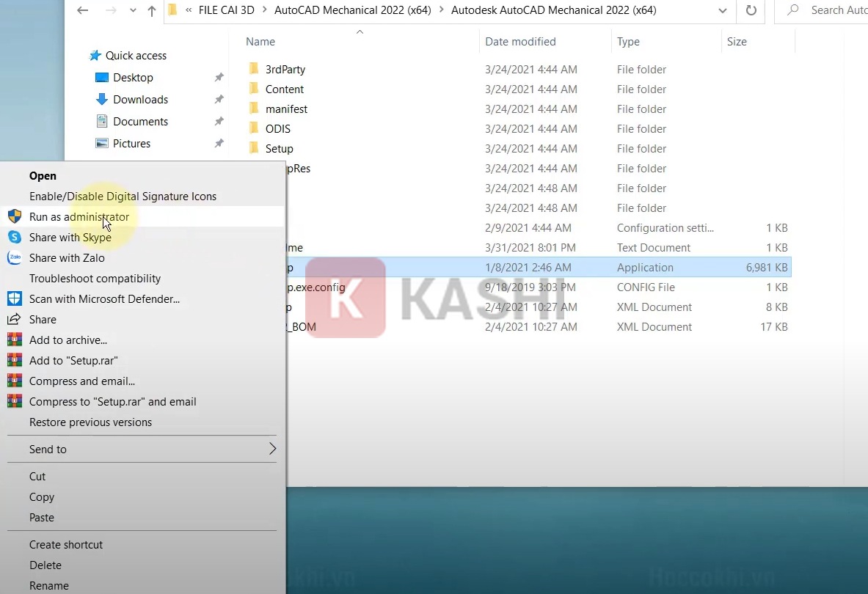Open the address bar dropdown arrow
The image size is (868, 594).
(722, 11)
